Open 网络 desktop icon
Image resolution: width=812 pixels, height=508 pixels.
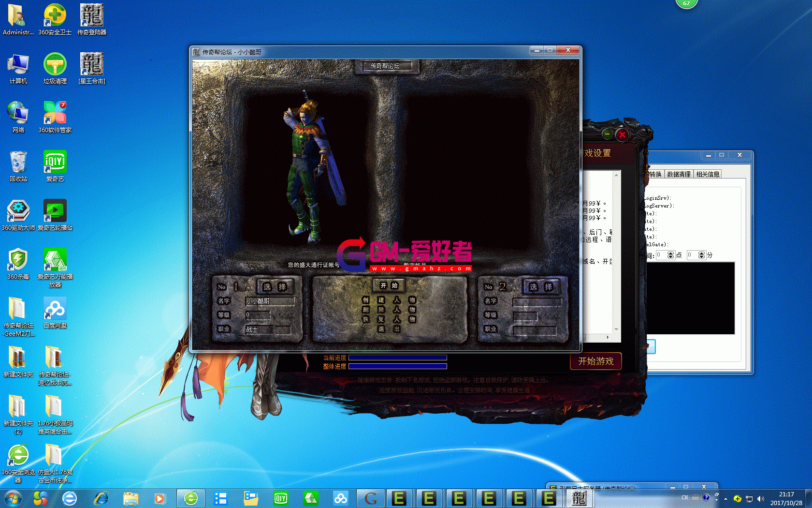click(x=18, y=117)
